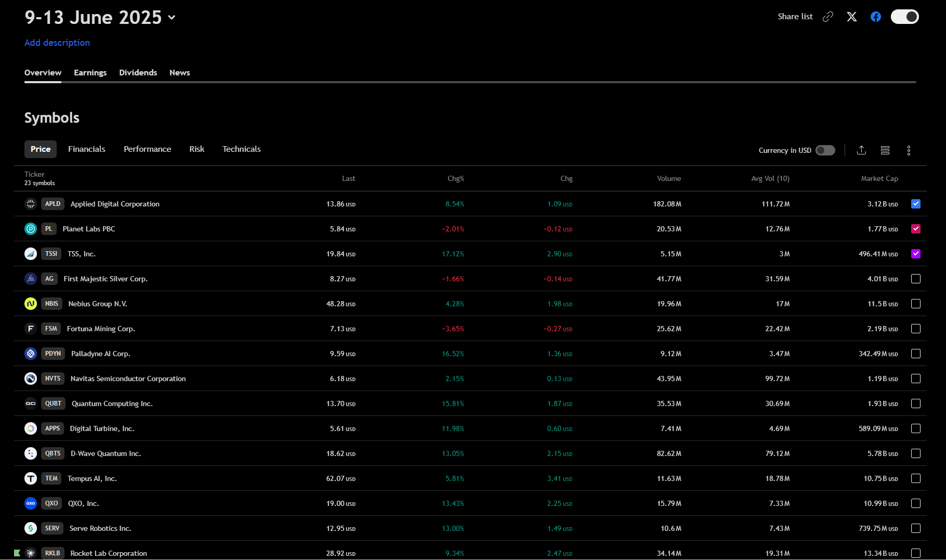946x560 pixels.
Task: Click the export table icon
Action: (x=861, y=150)
